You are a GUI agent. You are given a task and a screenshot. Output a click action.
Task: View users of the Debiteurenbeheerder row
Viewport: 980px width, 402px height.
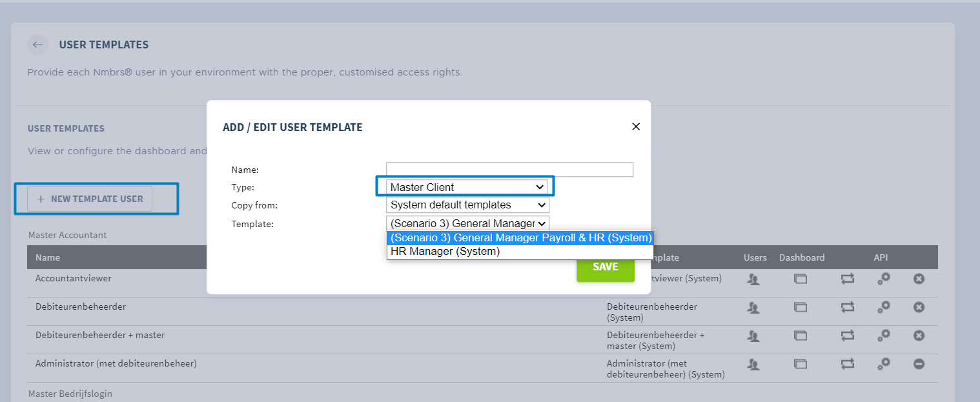click(753, 307)
